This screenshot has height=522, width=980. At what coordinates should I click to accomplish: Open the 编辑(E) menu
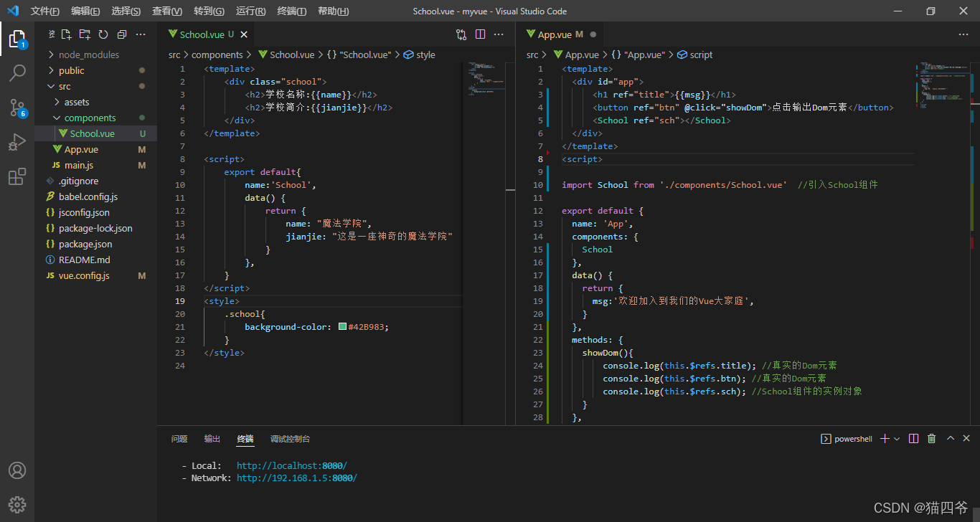(86, 11)
